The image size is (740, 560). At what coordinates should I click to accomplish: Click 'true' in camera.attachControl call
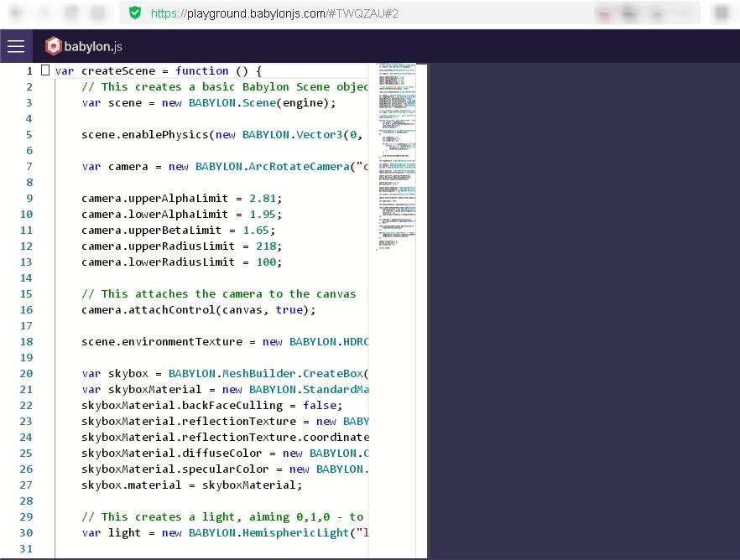(289, 310)
